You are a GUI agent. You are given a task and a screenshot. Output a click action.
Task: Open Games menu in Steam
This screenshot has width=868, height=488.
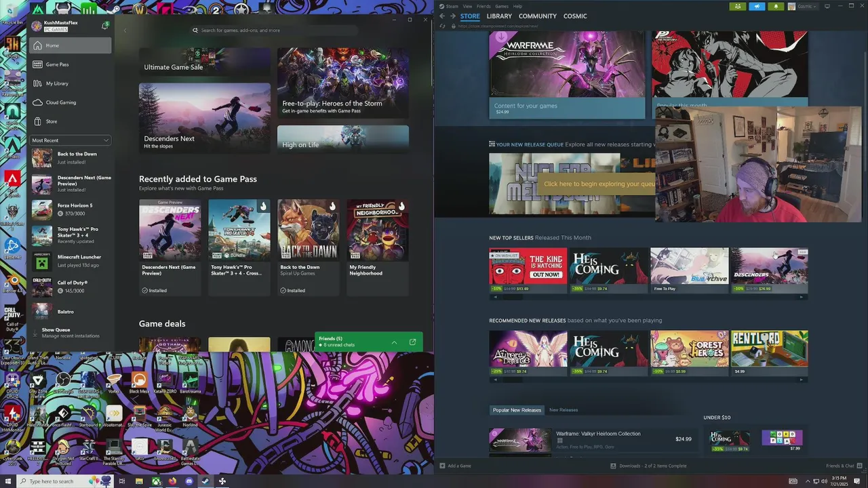coord(502,6)
